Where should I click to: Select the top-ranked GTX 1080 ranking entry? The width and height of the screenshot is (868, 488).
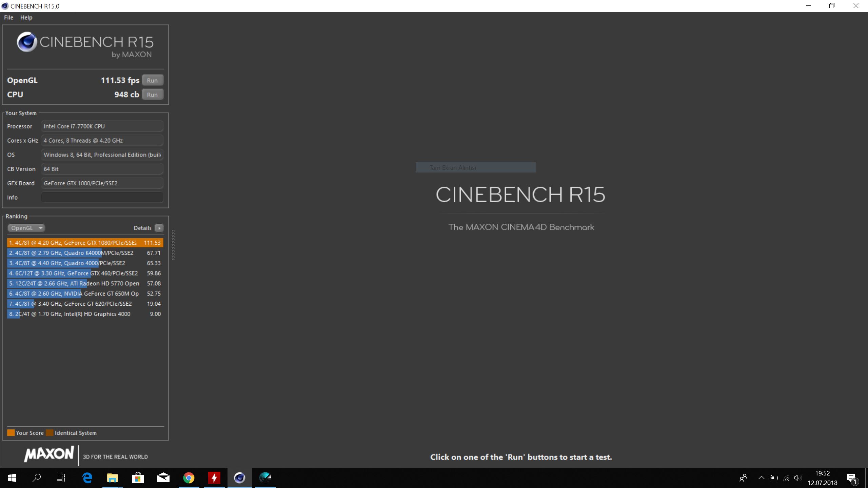point(85,243)
